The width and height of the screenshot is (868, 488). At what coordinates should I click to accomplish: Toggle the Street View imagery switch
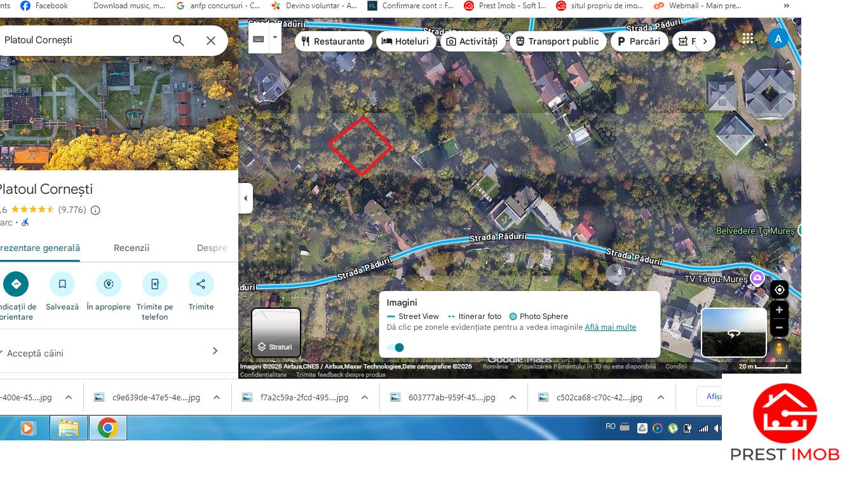(x=395, y=348)
